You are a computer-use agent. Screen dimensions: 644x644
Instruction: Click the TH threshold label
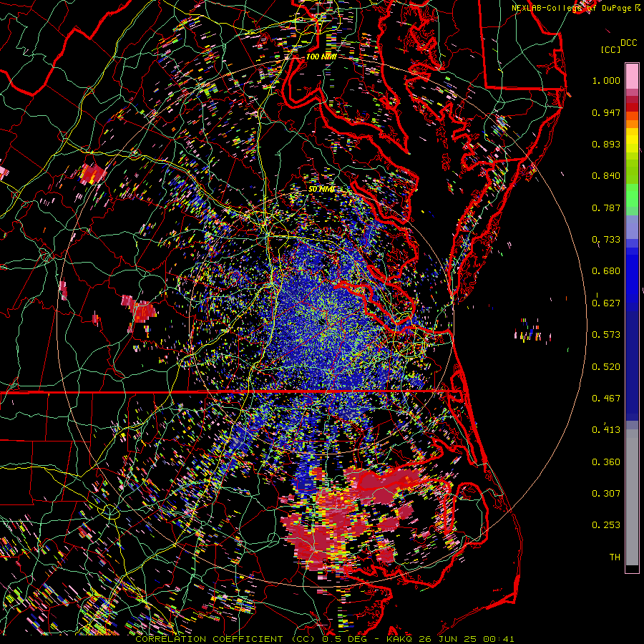(615, 557)
